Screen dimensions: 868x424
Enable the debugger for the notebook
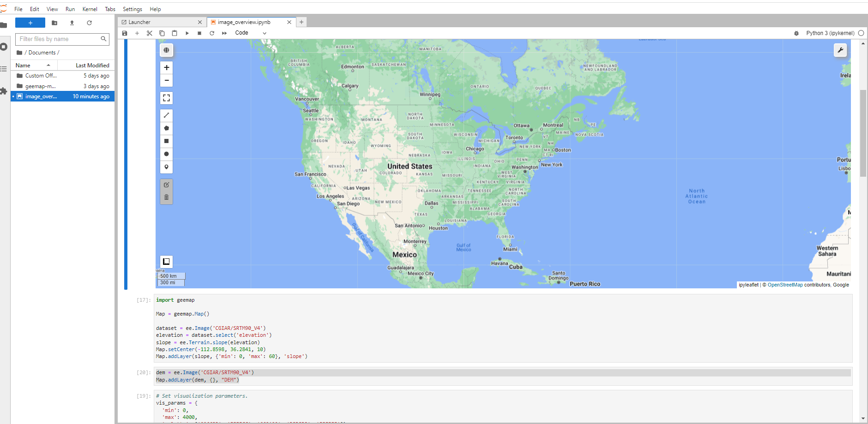coord(796,33)
